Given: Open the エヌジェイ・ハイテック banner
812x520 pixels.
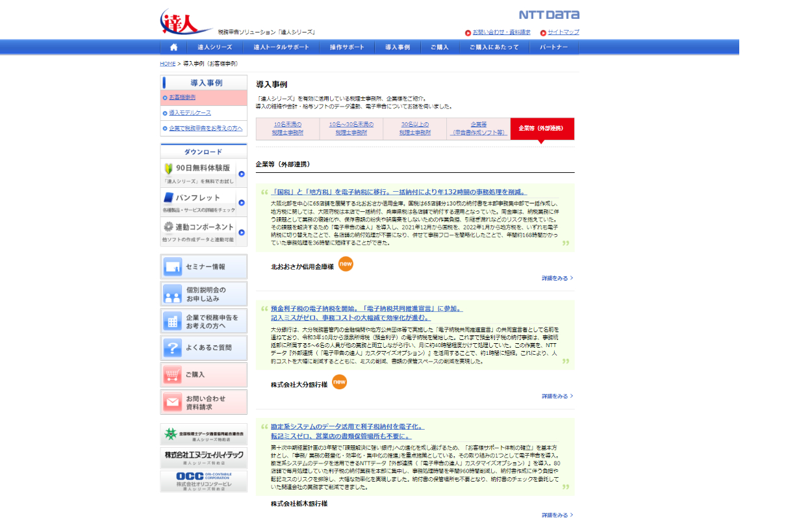Looking at the screenshot, I should 203,458.
